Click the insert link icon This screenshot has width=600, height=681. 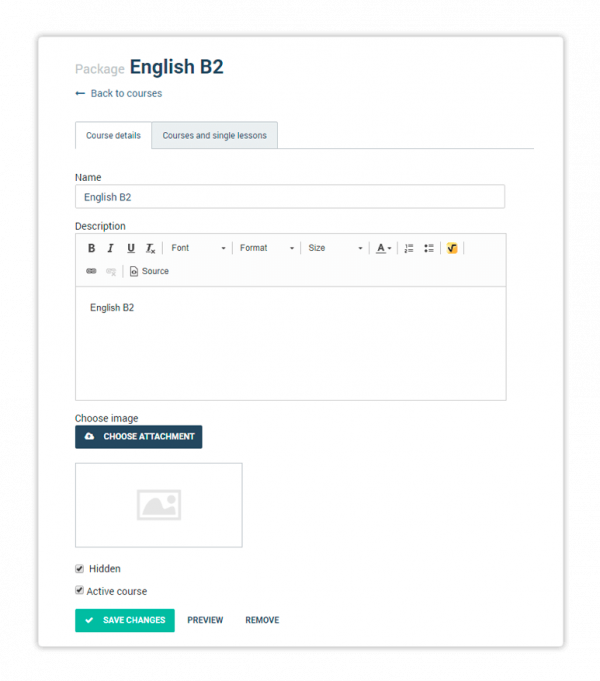(91, 271)
